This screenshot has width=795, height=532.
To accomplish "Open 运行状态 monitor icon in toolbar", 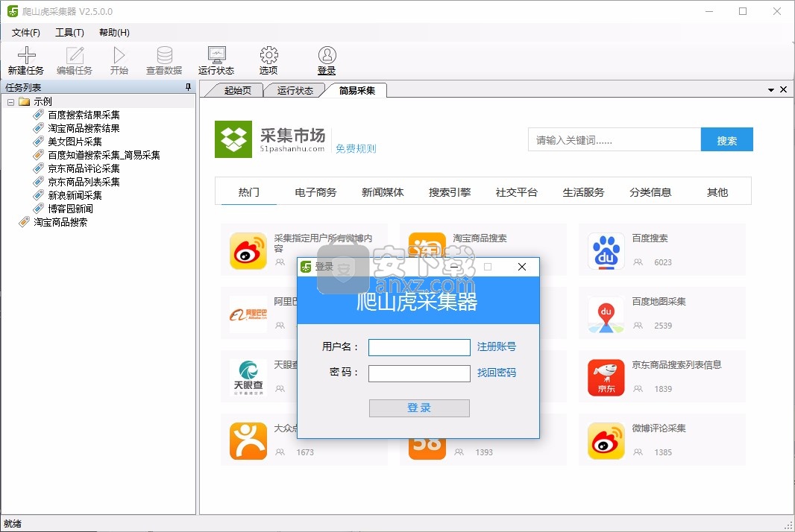I will coord(216,54).
